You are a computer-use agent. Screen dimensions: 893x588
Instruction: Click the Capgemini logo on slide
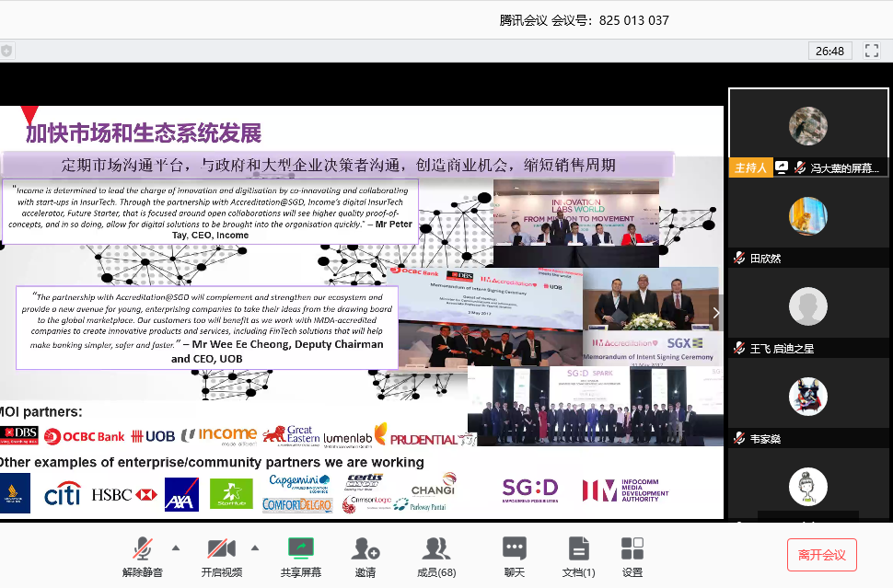click(299, 483)
